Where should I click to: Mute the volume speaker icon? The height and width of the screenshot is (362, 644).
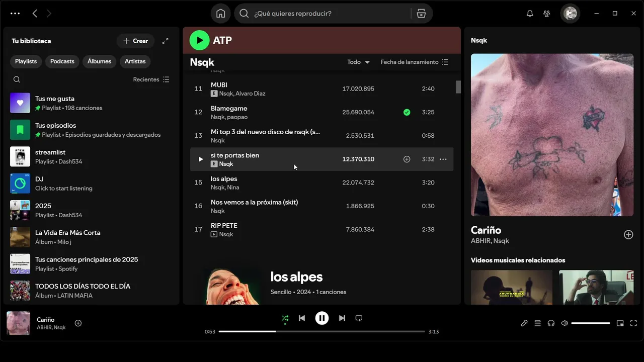pyautogui.click(x=565, y=323)
